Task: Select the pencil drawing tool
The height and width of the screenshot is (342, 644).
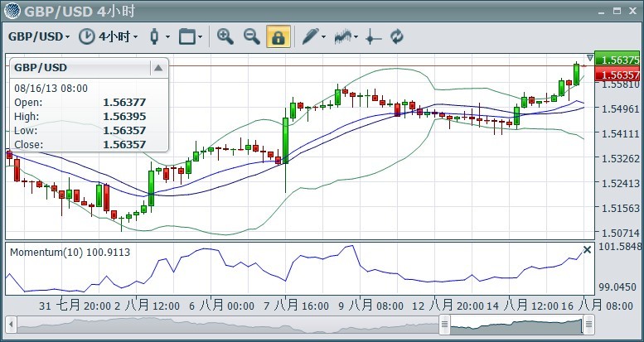Action: (x=311, y=36)
